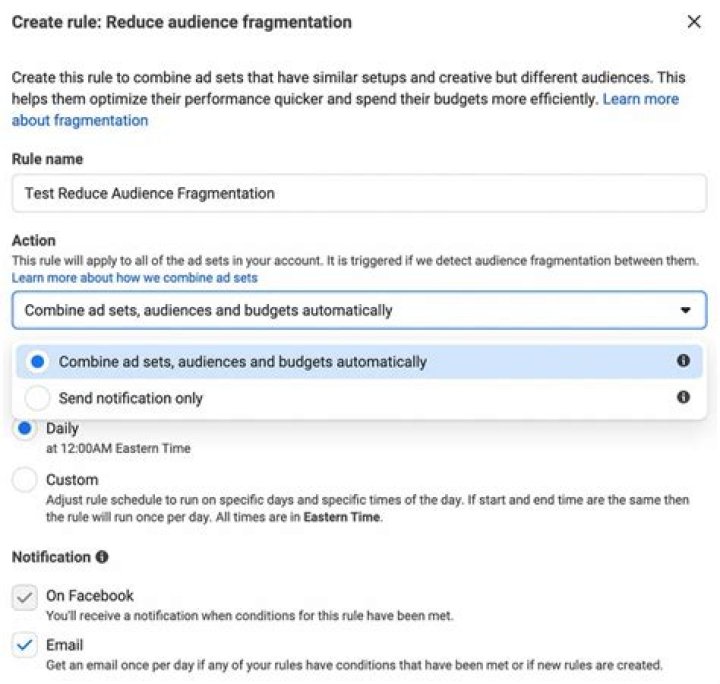
Task: Toggle the On Facebook notification checkbox
Action: [x=25, y=597]
